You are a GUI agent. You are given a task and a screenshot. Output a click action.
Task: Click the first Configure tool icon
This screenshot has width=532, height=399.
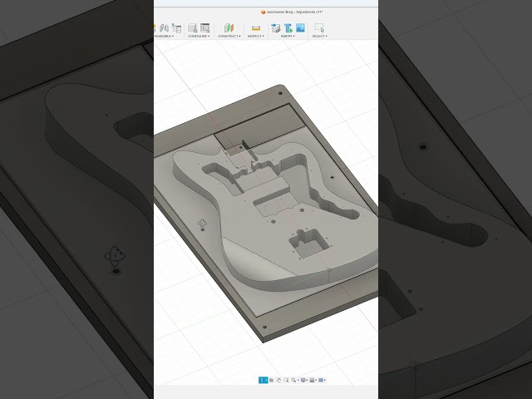pos(193,27)
